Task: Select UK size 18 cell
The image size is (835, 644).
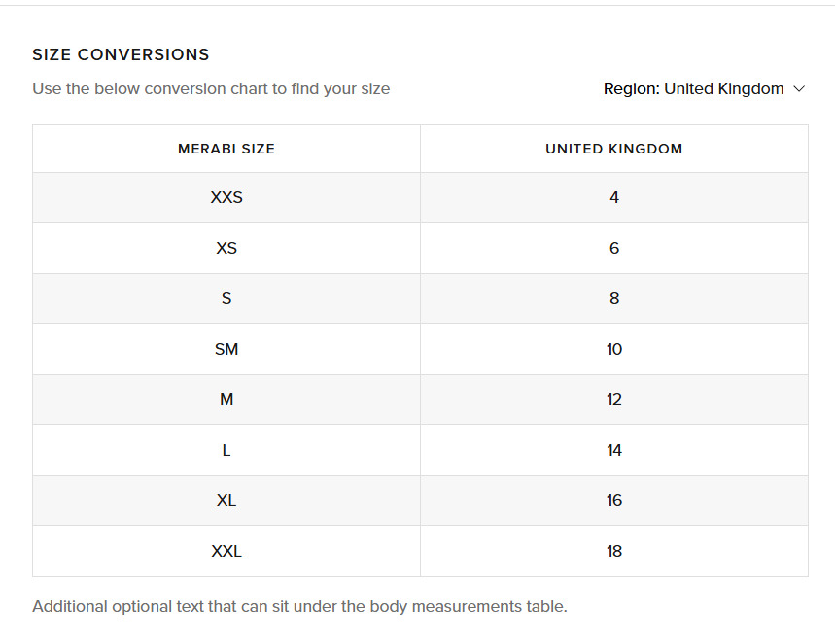Action: click(614, 551)
